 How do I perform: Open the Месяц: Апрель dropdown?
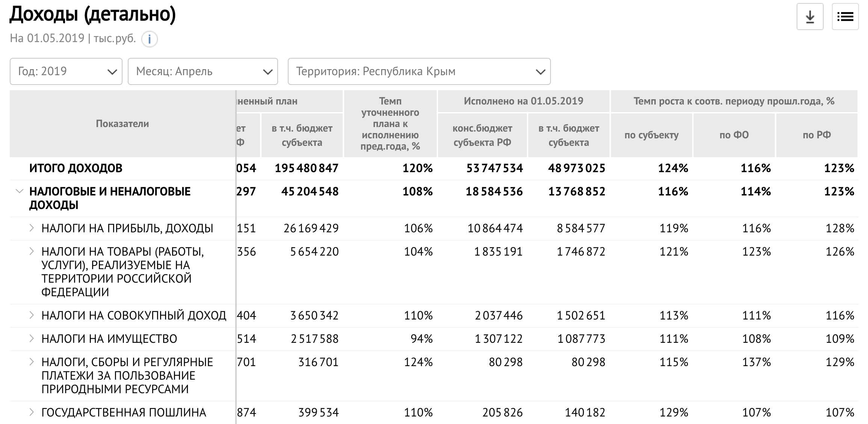point(203,71)
